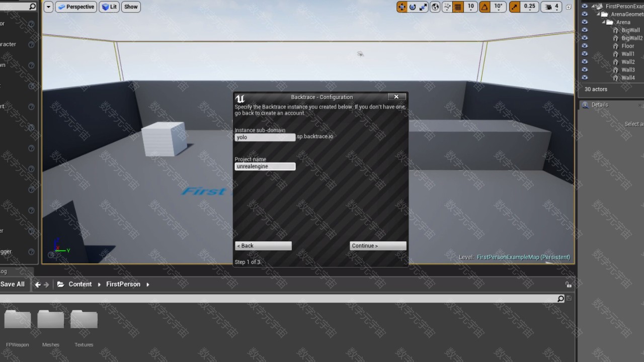This screenshot has width=644, height=362.
Task: Toggle scale snapping arrow icon
Action: pos(514,7)
